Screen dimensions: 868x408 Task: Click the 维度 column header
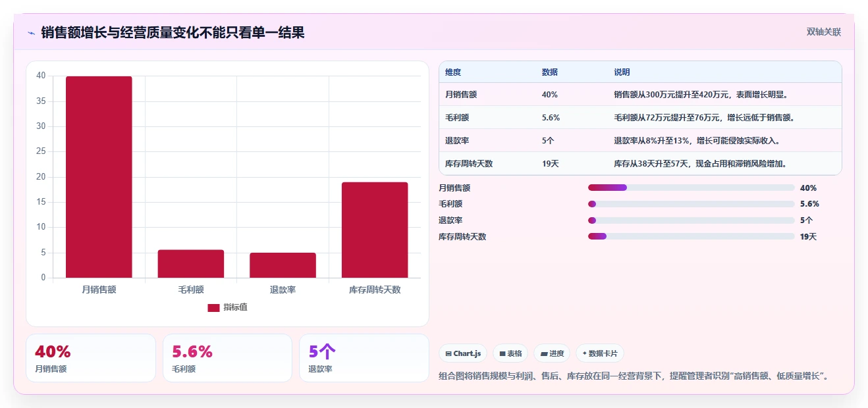tap(453, 72)
